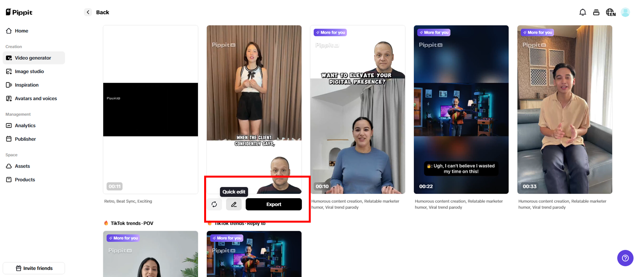The width and height of the screenshot is (644, 277).
Task: Open the 00:33 man on sofa video
Action: click(565, 109)
